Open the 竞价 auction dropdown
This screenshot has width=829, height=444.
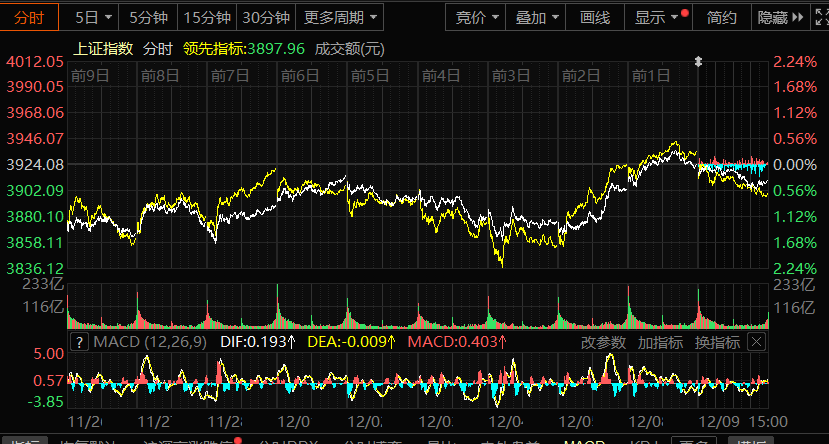coord(476,18)
